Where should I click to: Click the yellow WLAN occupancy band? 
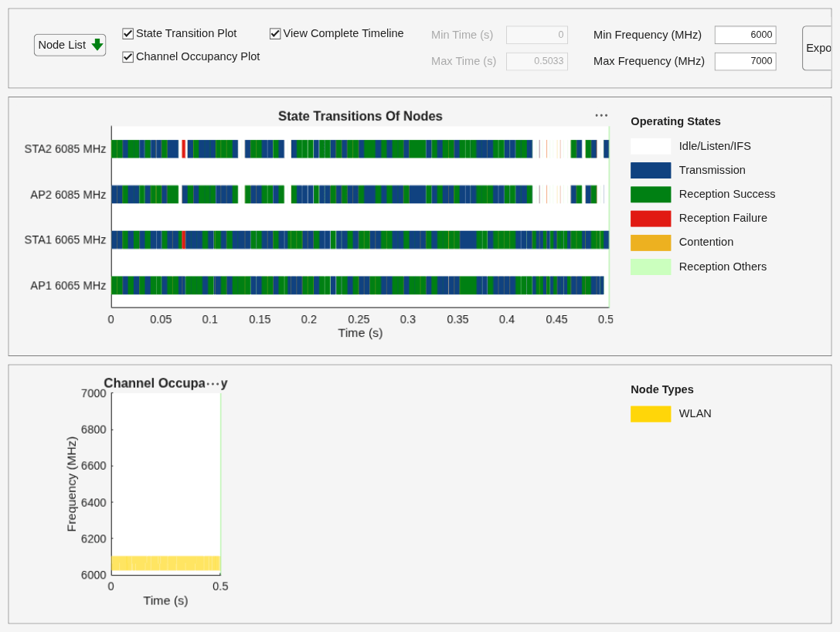[165, 563]
